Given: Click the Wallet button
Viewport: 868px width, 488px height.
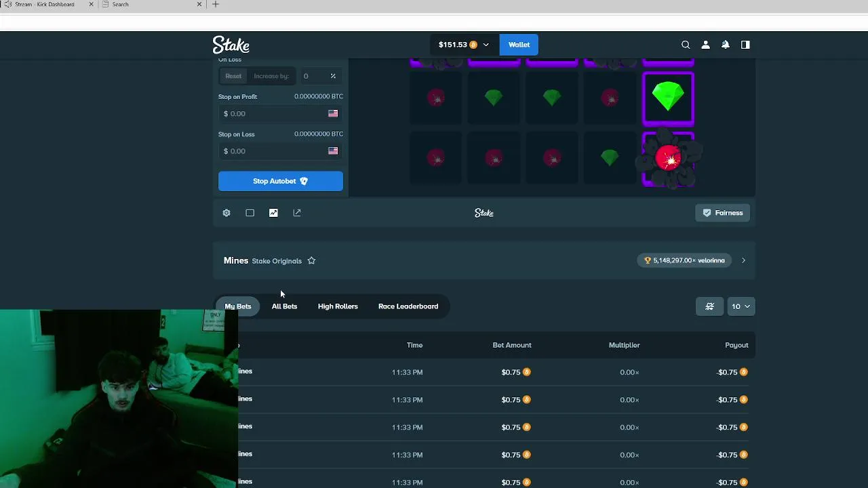Looking at the screenshot, I should [519, 45].
